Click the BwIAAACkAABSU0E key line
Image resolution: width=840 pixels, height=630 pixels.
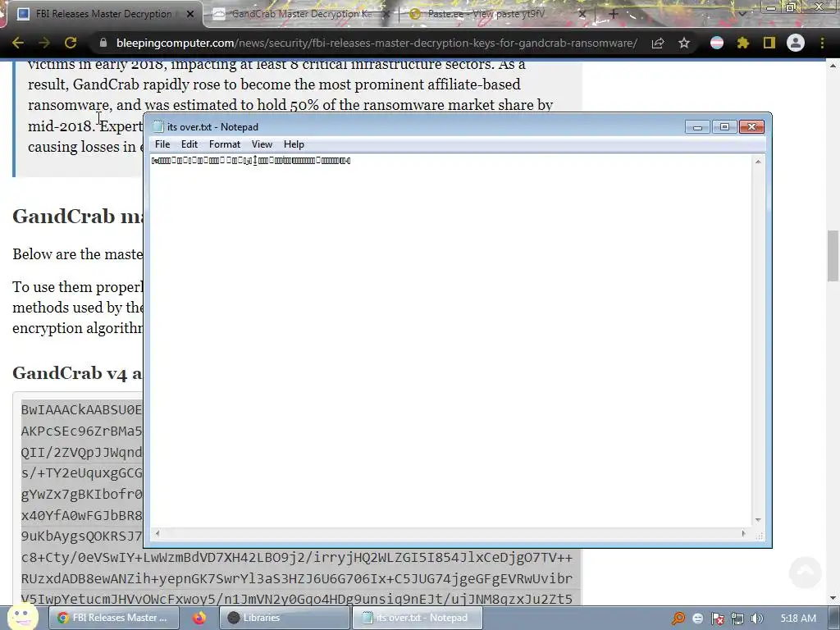[x=82, y=410]
